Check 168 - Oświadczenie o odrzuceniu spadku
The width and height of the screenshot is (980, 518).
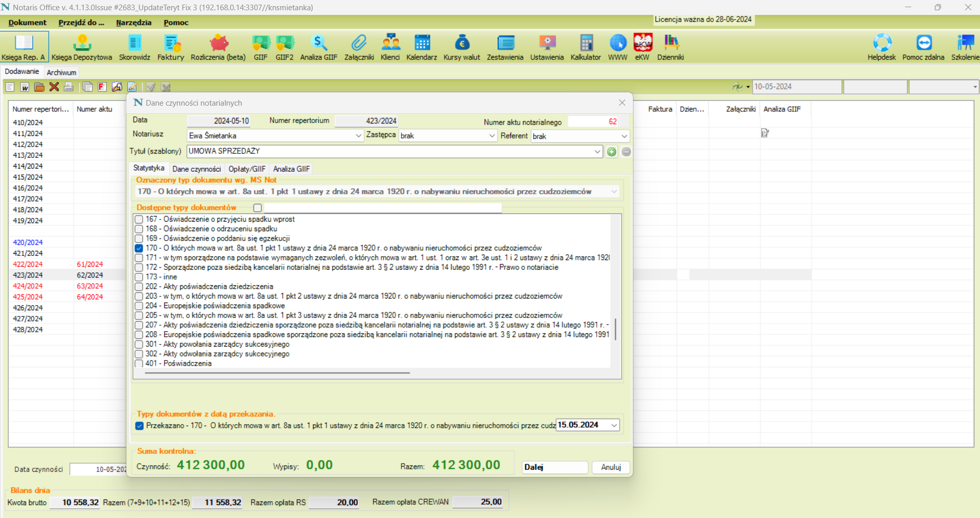(x=139, y=229)
